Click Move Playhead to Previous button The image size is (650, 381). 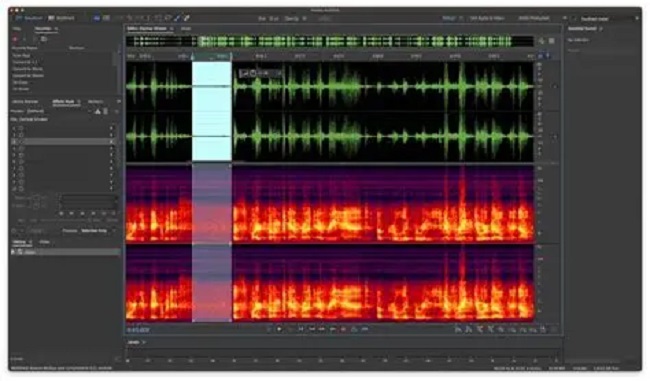(301, 330)
